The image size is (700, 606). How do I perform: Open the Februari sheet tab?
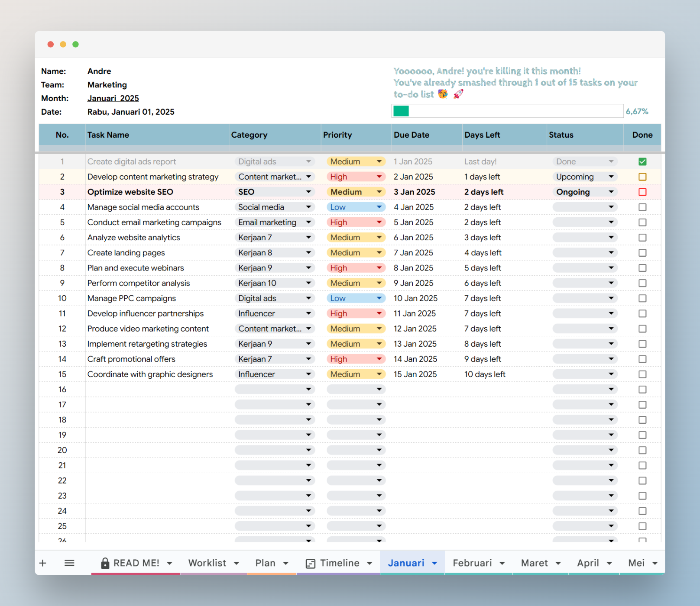coord(472,563)
